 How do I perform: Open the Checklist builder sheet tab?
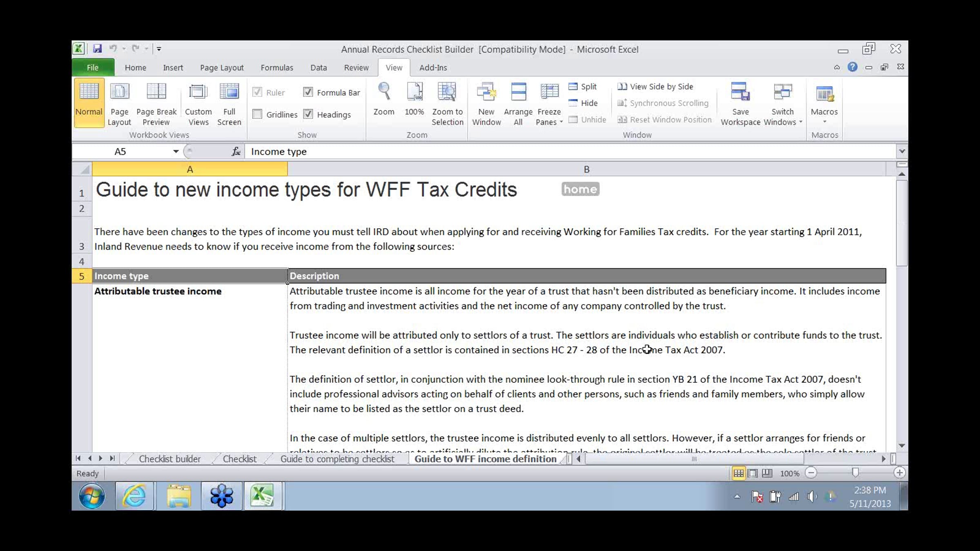(x=169, y=459)
